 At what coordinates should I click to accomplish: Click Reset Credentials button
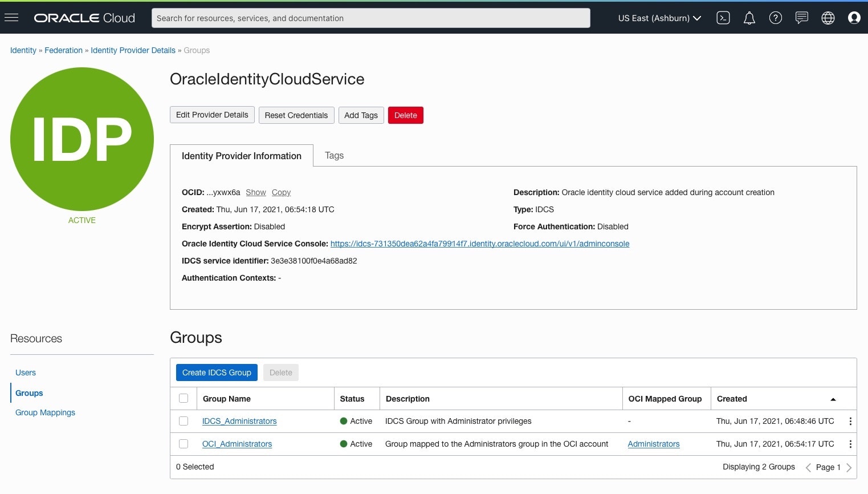pos(296,115)
